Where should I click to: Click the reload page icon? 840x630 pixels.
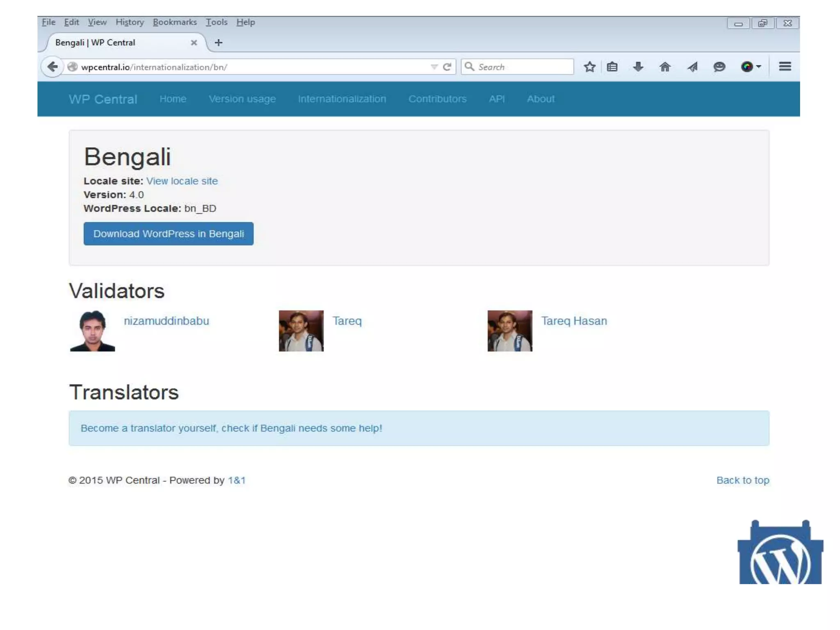tap(447, 67)
